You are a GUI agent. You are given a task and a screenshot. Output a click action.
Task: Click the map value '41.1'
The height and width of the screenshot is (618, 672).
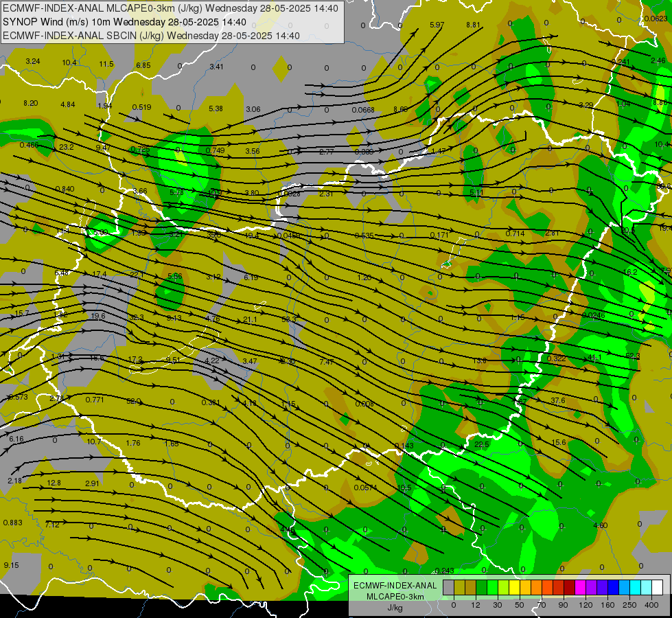click(594, 357)
